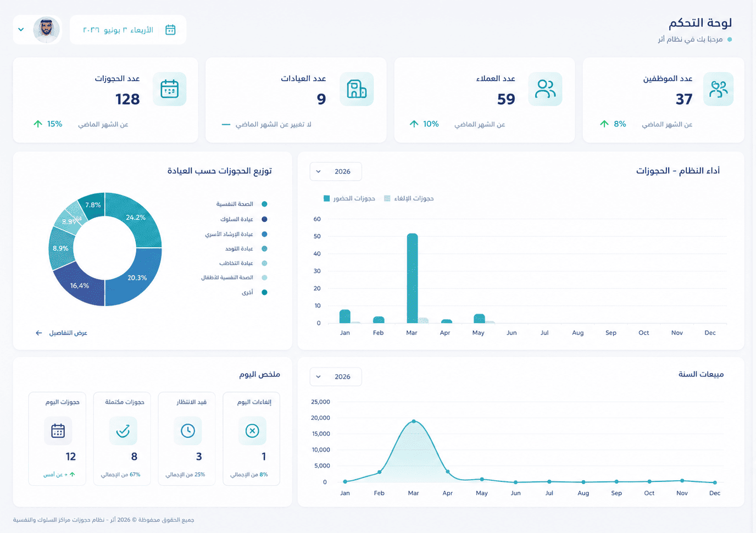
Task: Click the 128 bookings count value
Action: [x=127, y=99]
